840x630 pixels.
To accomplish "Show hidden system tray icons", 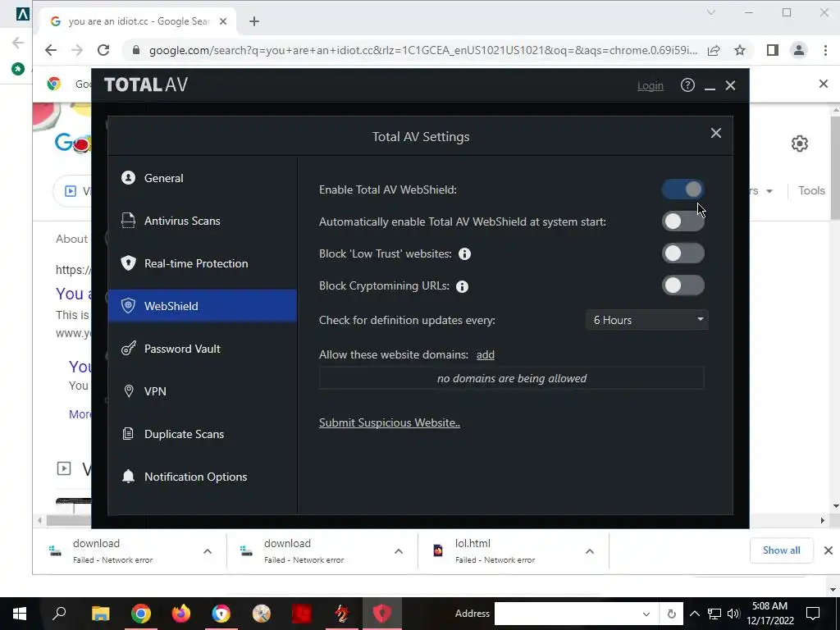I will pos(694,614).
